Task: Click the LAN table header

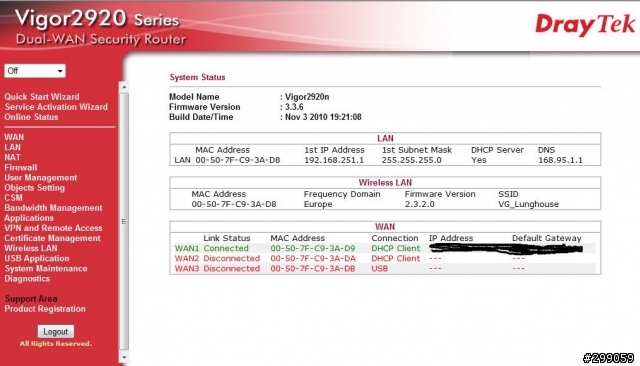Action: [x=385, y=138]
